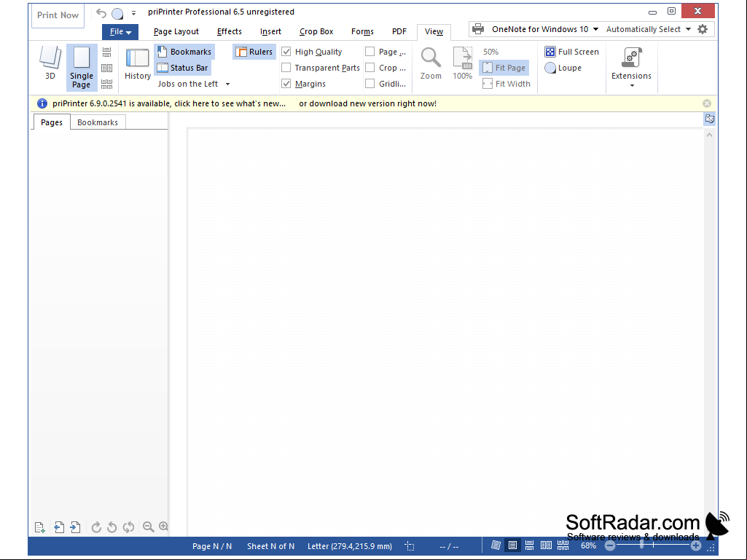747x560 pixels.
Task: Click download new version right now link
Action: [367, 103]
